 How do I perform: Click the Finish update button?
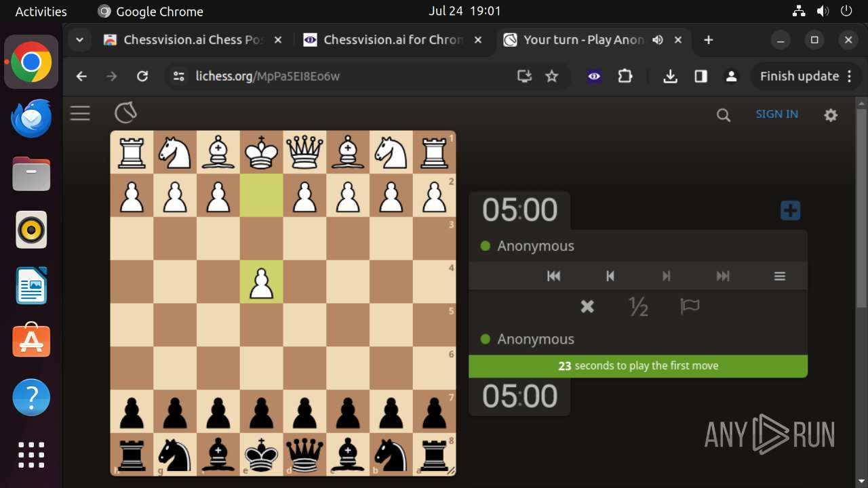800,77
